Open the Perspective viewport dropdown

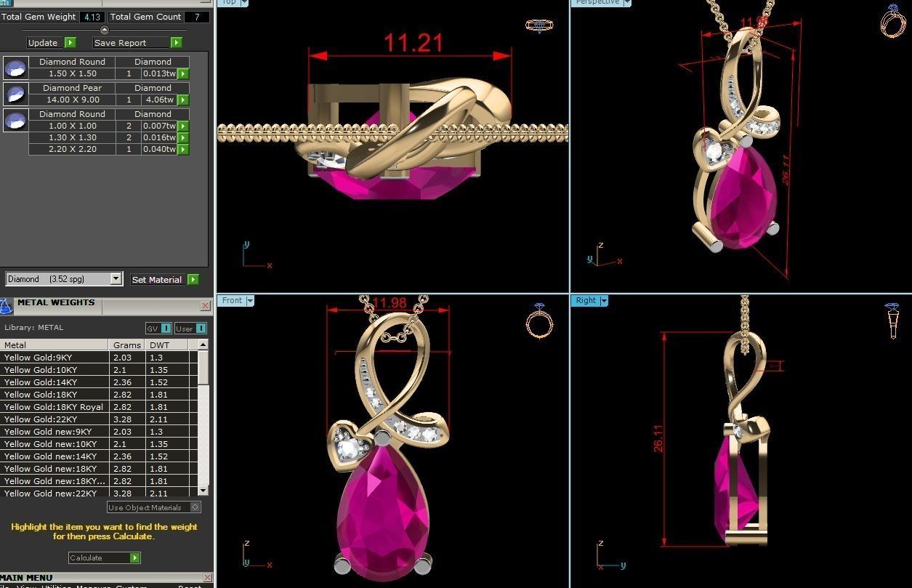(x=626, y=3)
